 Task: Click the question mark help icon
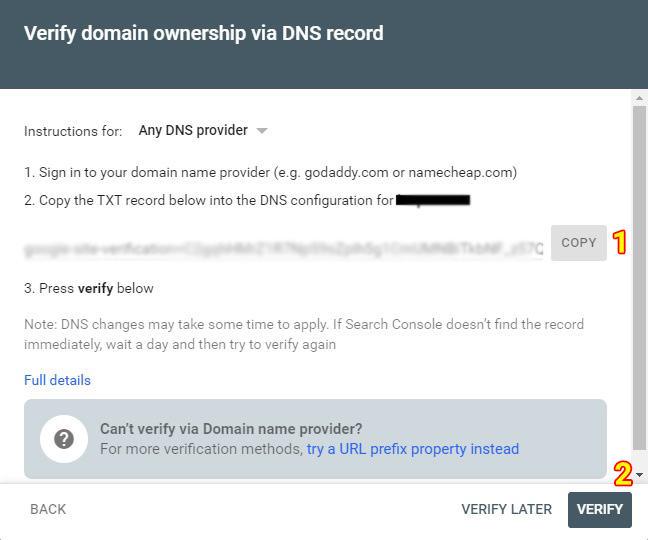coord(64,439)
